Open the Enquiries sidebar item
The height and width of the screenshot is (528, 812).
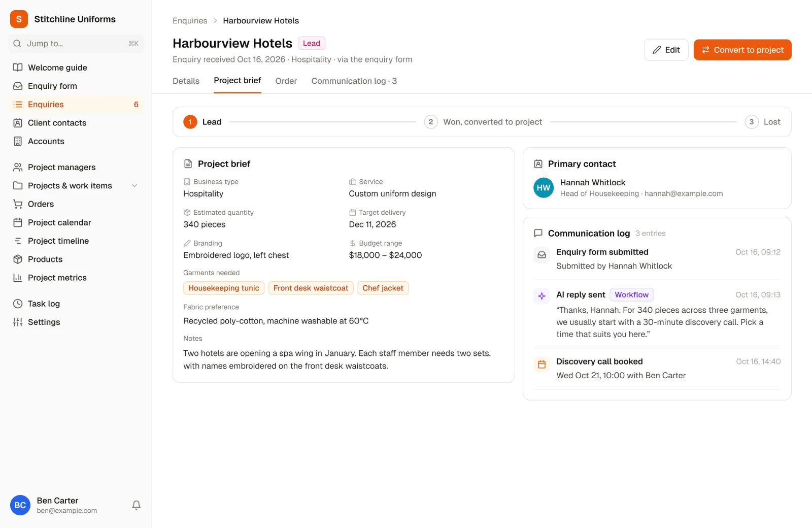point(76,105)
